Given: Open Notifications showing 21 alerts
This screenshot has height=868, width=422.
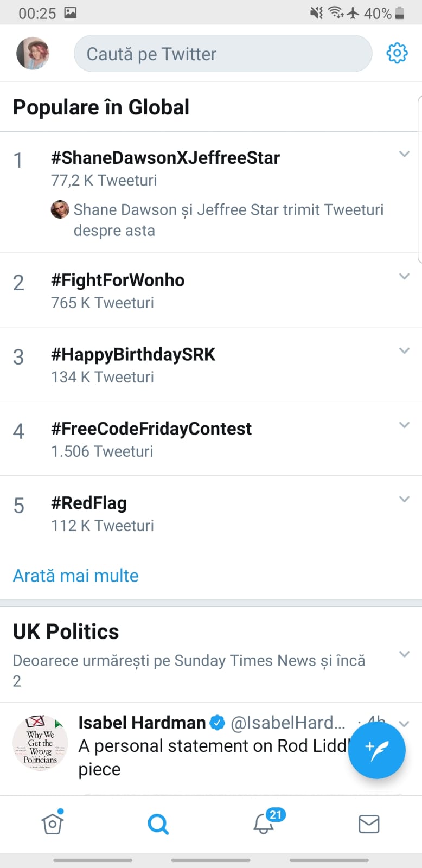Looking at the screenshot, I should coord(264,824).
